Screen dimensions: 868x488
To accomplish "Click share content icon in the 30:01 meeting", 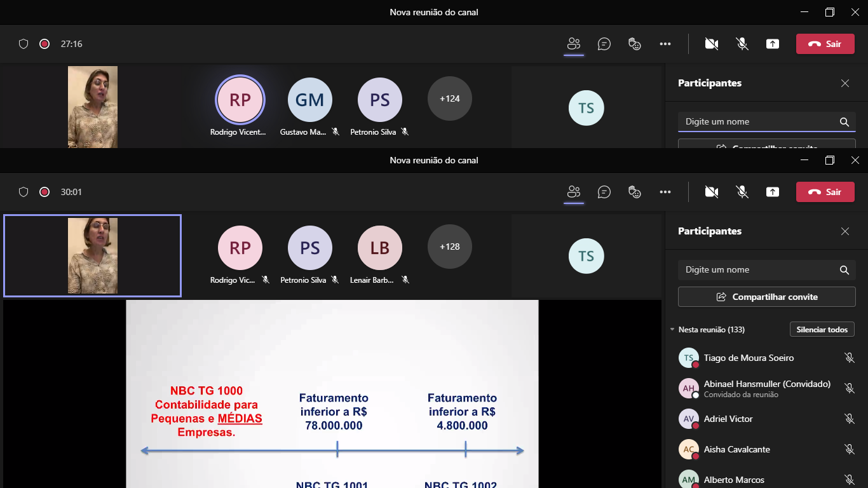I will pos(772,192).
